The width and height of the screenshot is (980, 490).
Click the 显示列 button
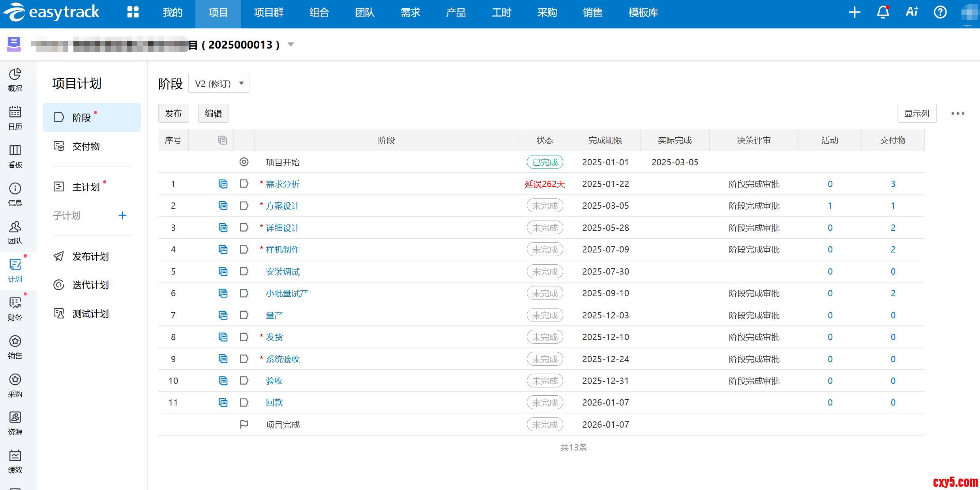click(x=916, y=114)
